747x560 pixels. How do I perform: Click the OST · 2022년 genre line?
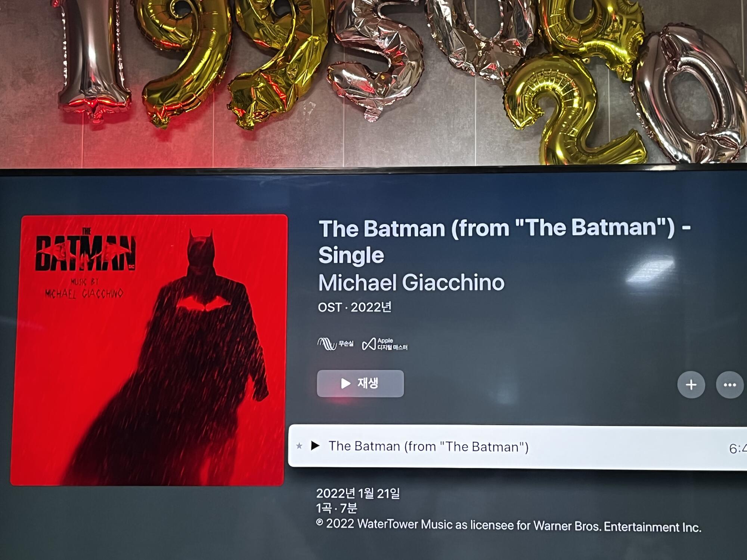(x=354, y=307)
